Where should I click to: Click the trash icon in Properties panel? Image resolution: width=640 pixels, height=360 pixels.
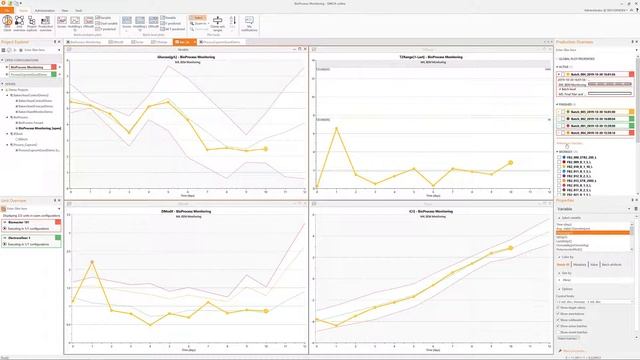(x=636, y=209)
